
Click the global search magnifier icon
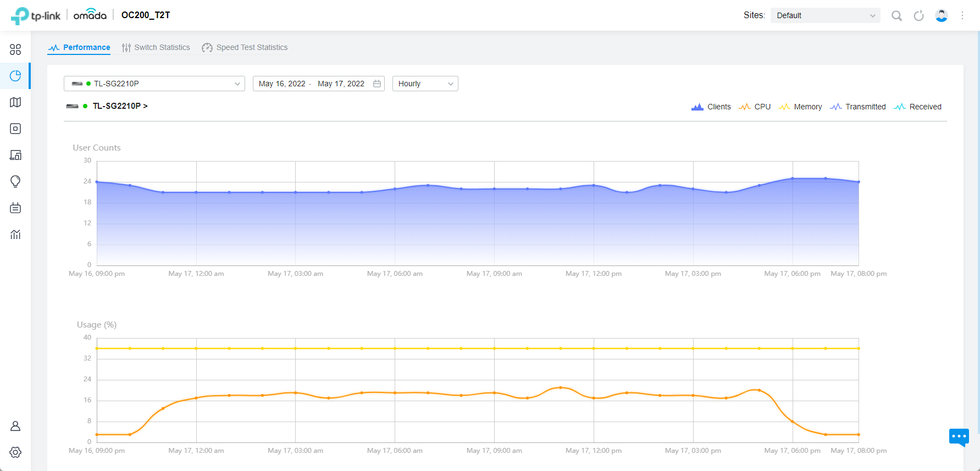pyautogui.click(x=896, y=15)
